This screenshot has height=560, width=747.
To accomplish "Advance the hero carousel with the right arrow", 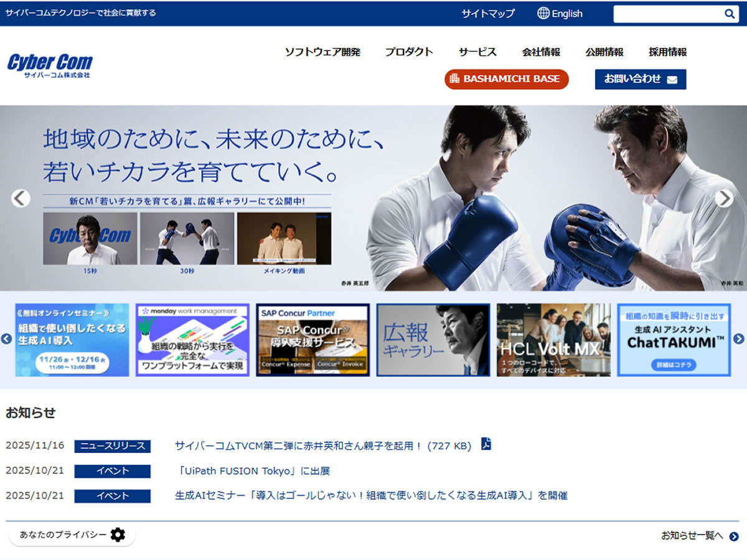I will pos(724,198).
